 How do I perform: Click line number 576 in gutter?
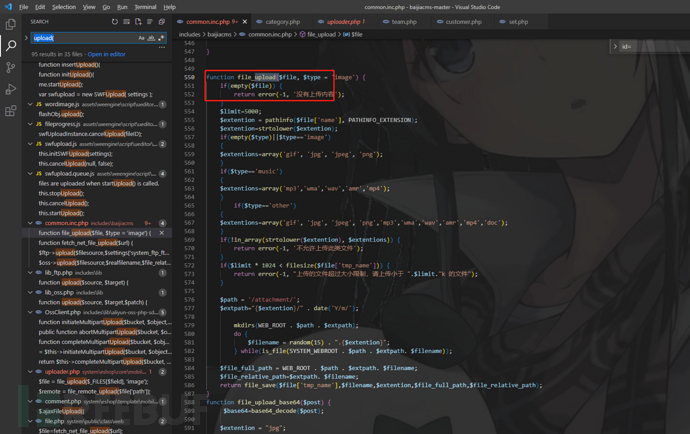click(x=189, y=300)
